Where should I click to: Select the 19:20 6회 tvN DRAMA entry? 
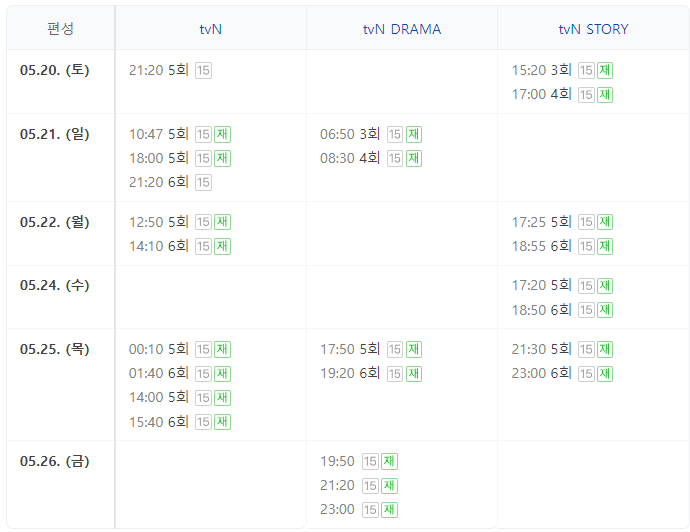pyautogui.click(x=350, y=373)
